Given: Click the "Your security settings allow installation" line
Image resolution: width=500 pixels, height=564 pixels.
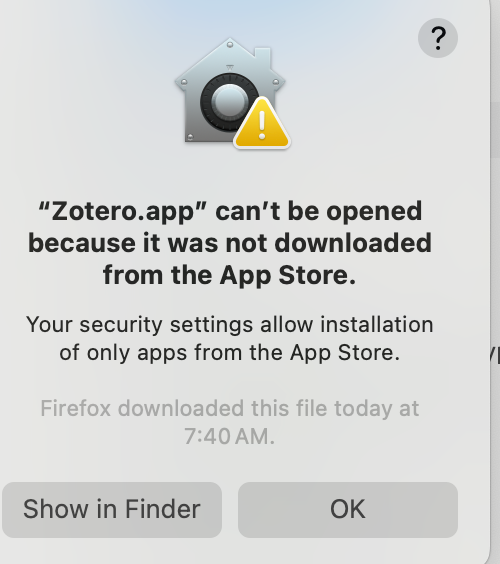Looking at the screenshot, I should coord(229,324).
